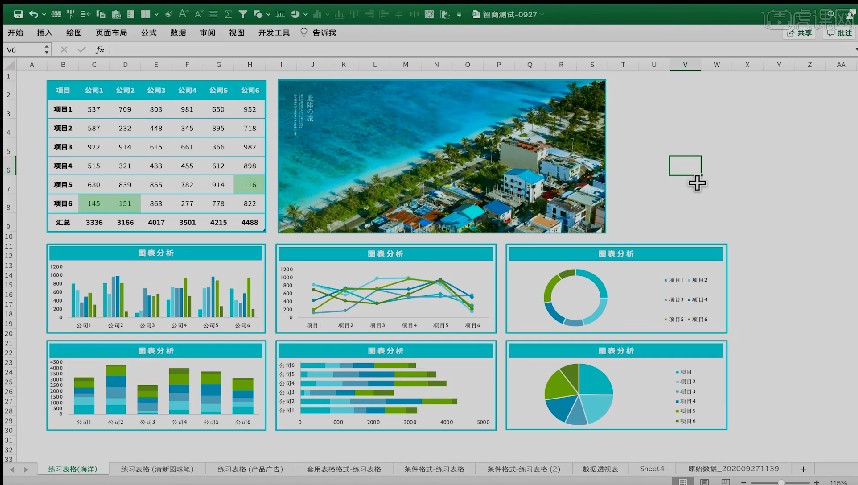Select column A header
The width and height of the screenshot is (858, 485).
pyautogui.click(x=32, y=65)
